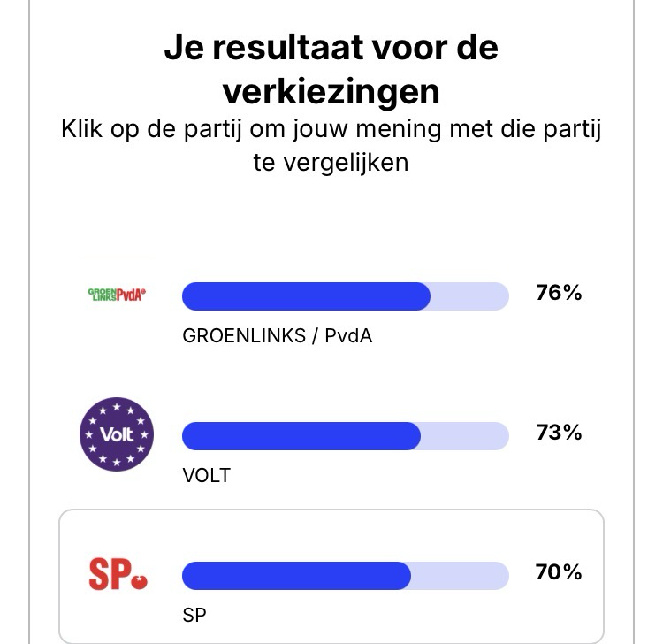663x644 pixels.
Task: Click the 70% match score
Action: pyautogui.click(x=559, y=572)
